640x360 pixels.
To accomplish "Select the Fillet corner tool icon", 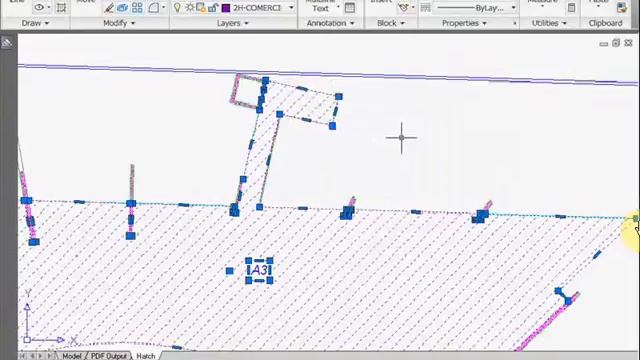I will coord(153,8).
